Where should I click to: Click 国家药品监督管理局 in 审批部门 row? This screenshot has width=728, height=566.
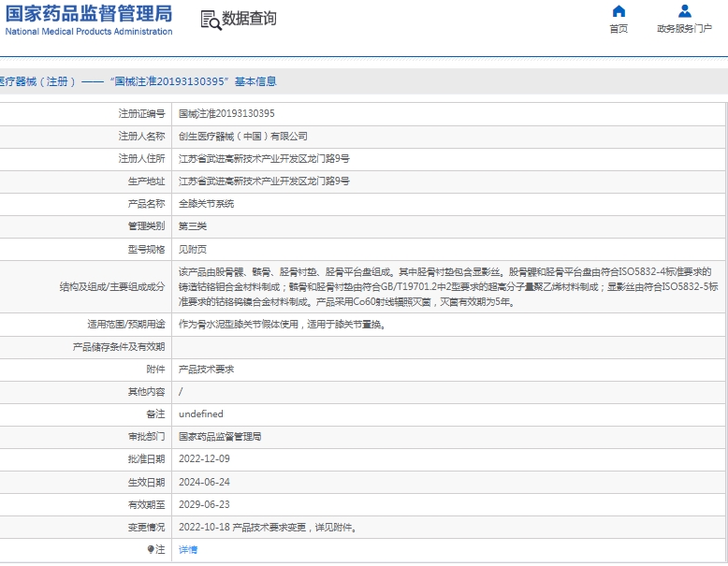220,437
